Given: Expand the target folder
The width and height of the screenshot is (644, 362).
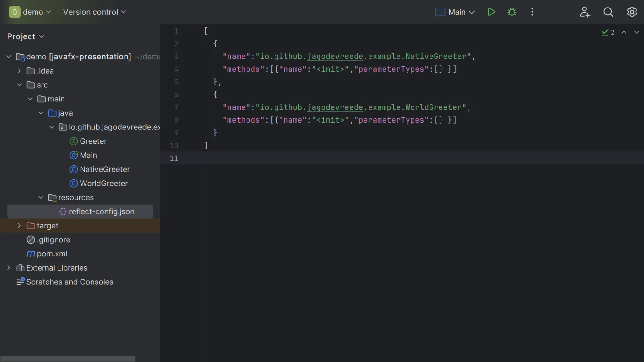Looking at the screenshot, I should click(x=19, y=226).
